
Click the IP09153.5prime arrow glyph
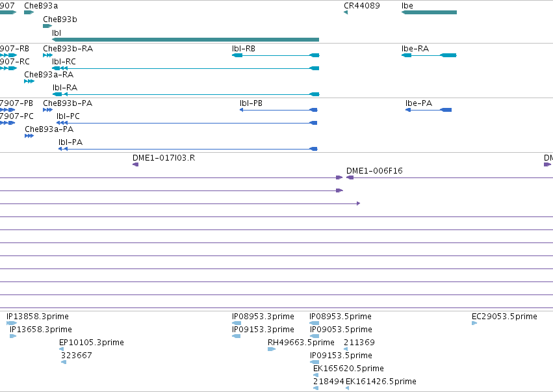(x=315, y=362)
